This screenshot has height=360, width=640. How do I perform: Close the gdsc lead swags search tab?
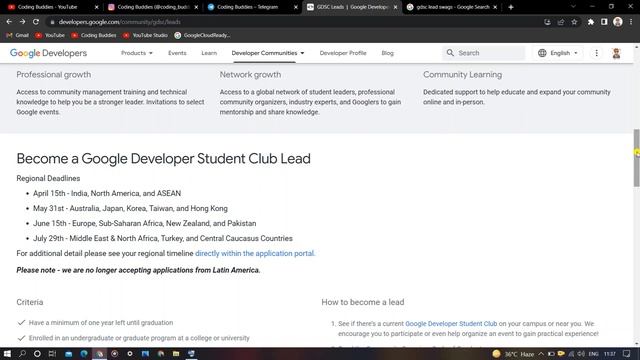tap(495, 7)
